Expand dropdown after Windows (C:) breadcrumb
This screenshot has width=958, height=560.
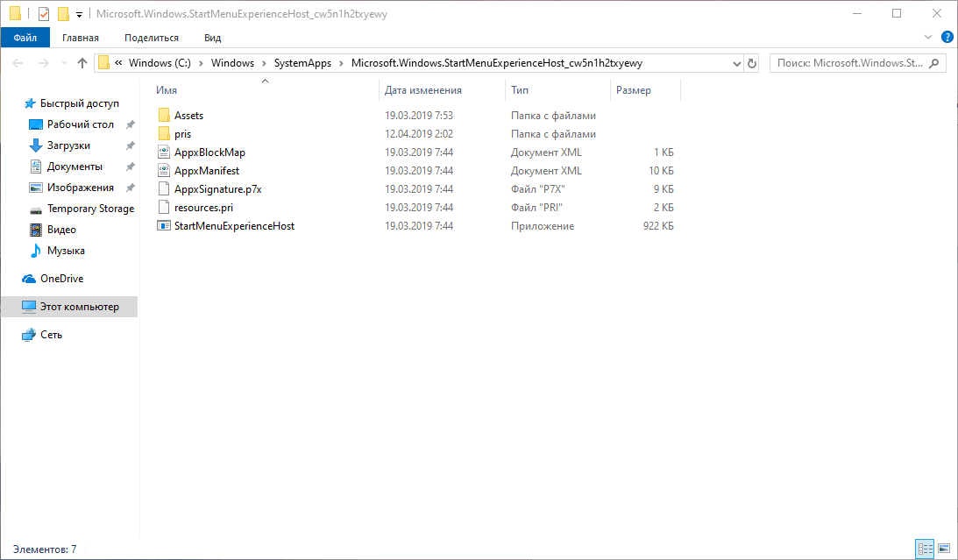tap(201, 63)
